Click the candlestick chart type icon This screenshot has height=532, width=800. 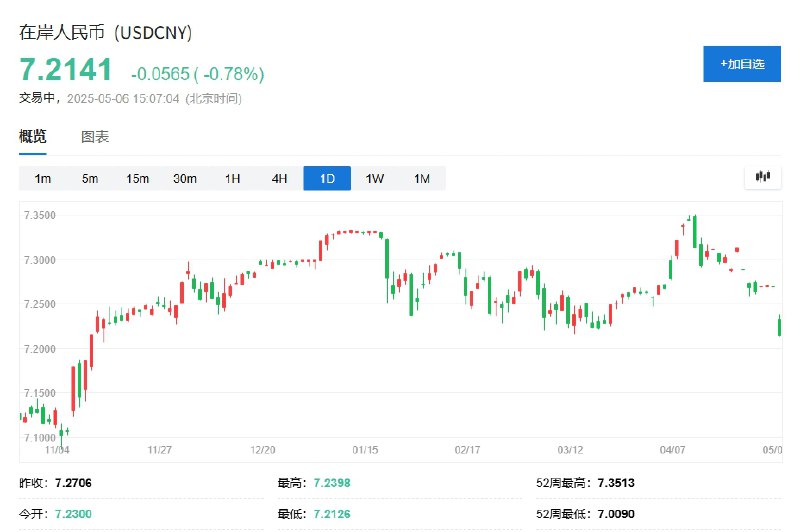pyautogui.click(x=763, y=176)
